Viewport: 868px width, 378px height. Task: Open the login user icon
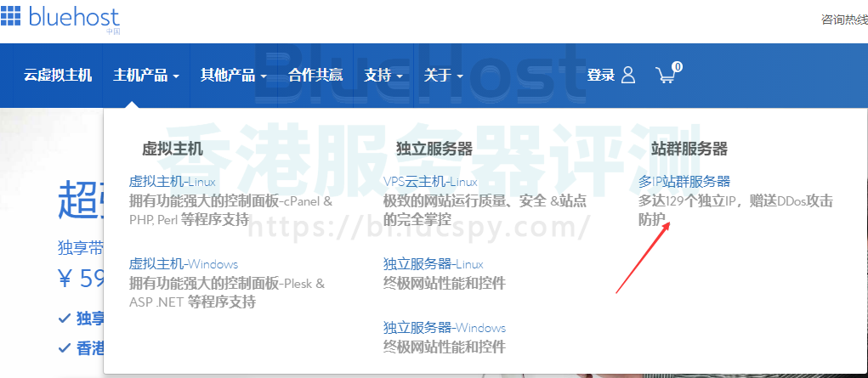click(x=627, y=75)
